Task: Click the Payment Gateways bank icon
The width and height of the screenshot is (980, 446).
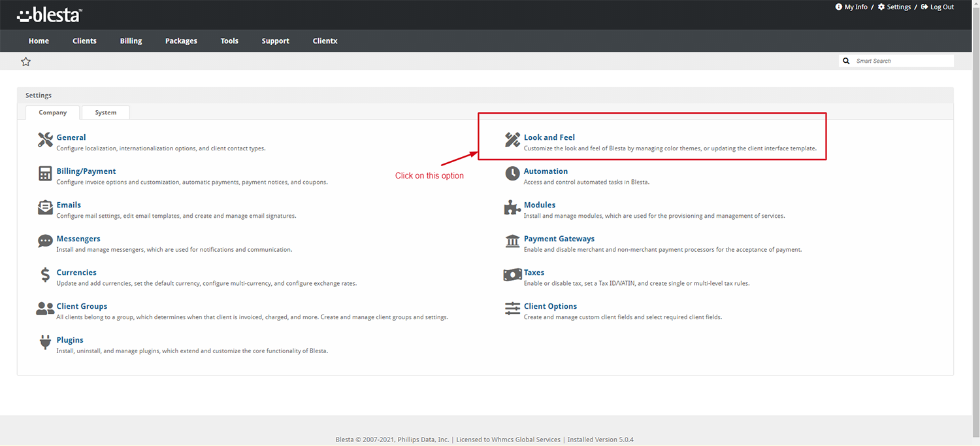Action: coord(513,241)
